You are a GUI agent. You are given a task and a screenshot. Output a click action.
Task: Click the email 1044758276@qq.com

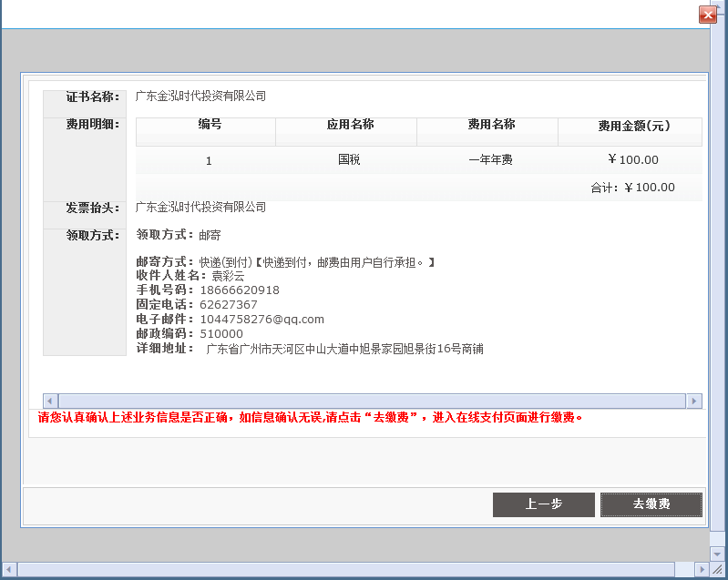(261, 320)
